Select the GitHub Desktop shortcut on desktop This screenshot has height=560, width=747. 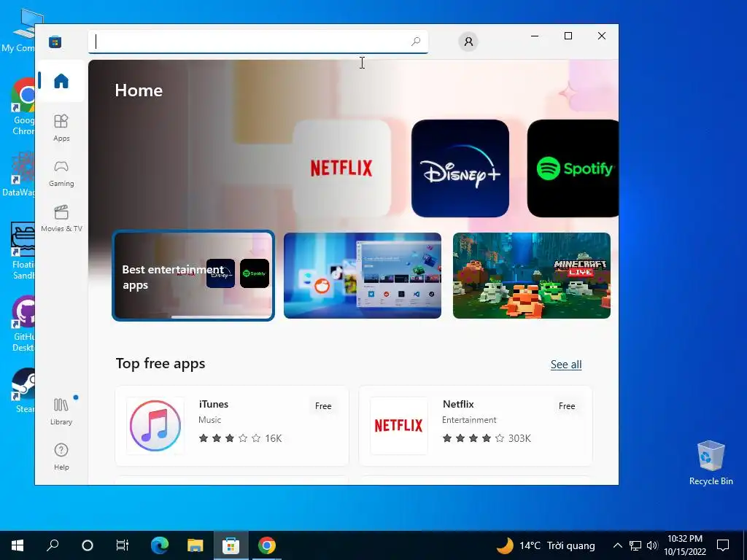pyautogui.click(x=22, y=324)
